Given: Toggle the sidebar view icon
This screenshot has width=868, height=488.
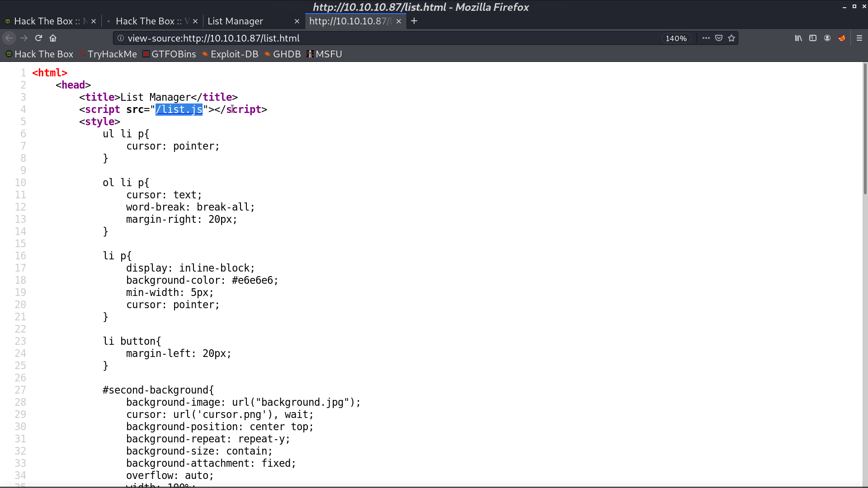Looking at the screenshot, I should [x=813, y=38].
